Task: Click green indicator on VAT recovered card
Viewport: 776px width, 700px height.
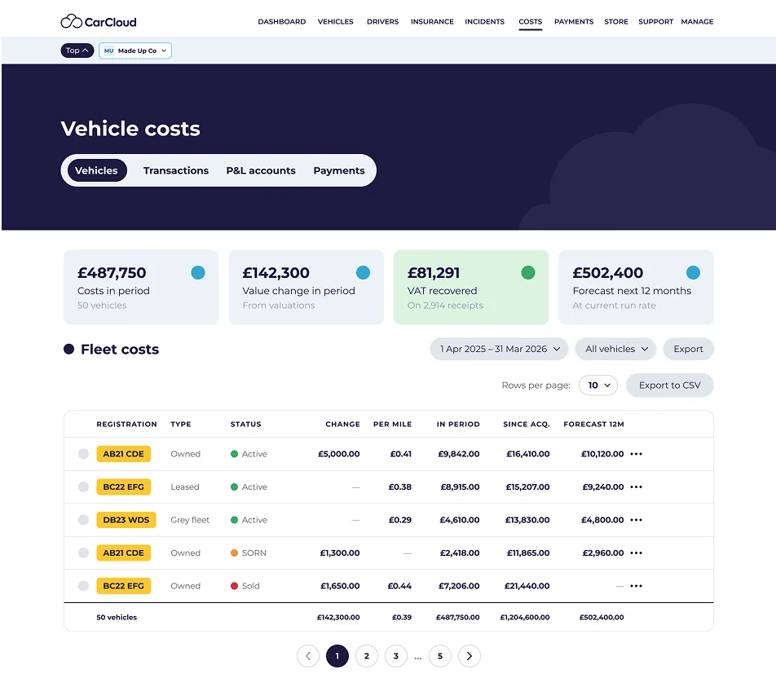Action: click(x=528, y=272)
